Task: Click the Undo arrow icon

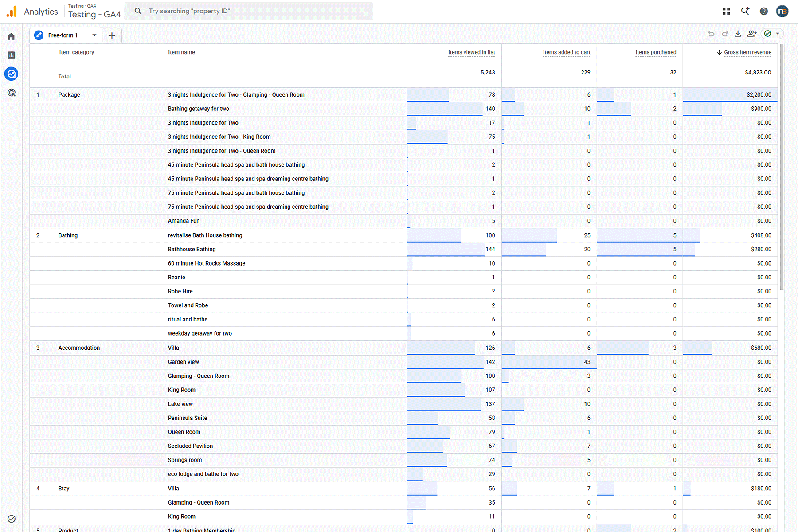Action: (711, 34)
